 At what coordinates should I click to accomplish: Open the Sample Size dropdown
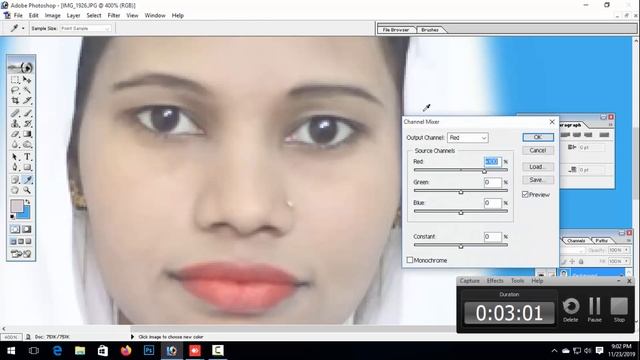coord(85,28)
